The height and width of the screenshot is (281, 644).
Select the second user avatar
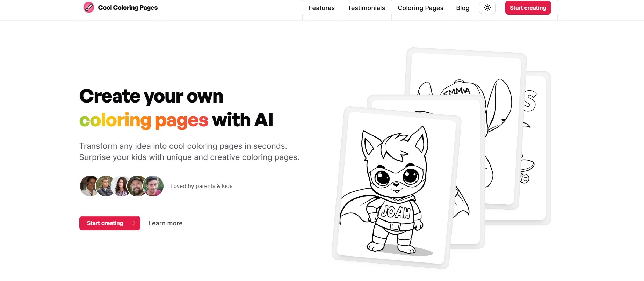click(106, 186)
